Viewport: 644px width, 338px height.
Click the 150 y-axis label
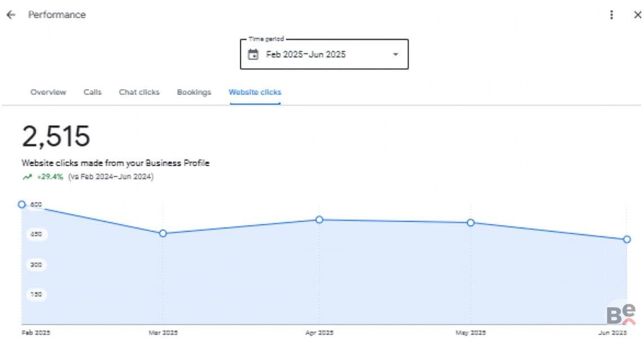pos(36,294)
